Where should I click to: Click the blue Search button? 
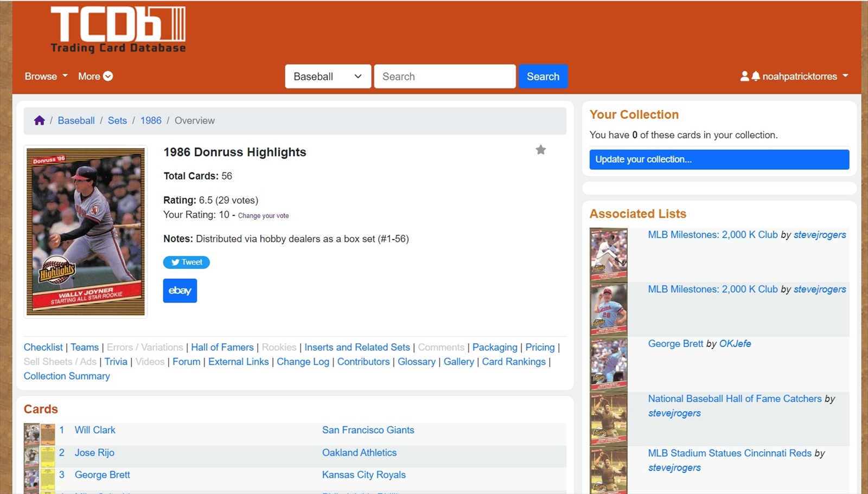pyautogui.click(x=543, y=76)
